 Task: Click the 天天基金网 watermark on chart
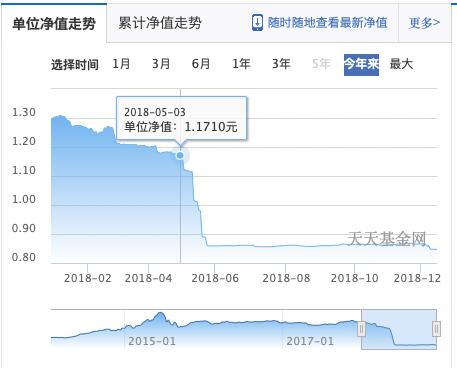point(387,239)
